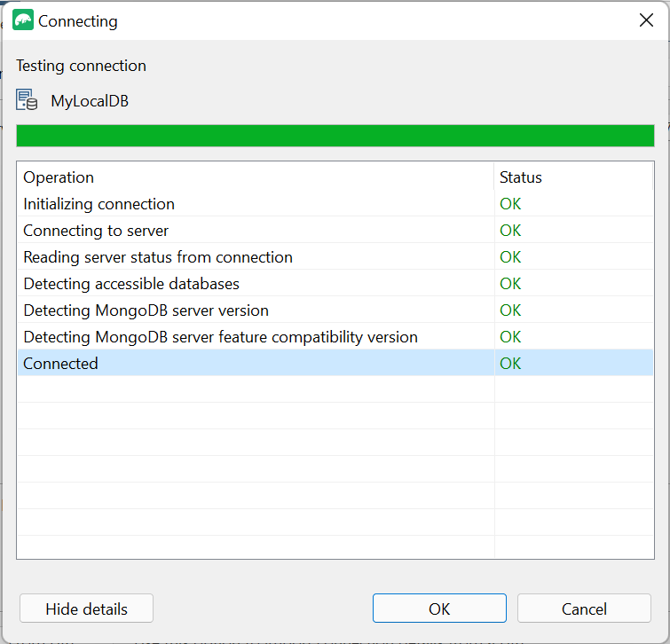Viewport: 670px width, 644px height.
Task: Click the green connection progress bar
Action: point(335,136)
